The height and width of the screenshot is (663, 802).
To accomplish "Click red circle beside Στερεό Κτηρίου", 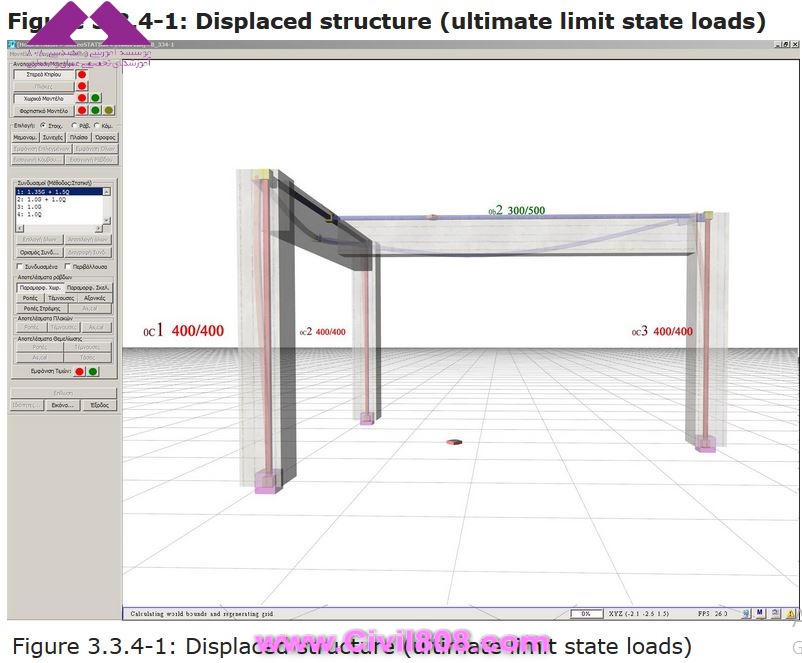I will [82, 75].
